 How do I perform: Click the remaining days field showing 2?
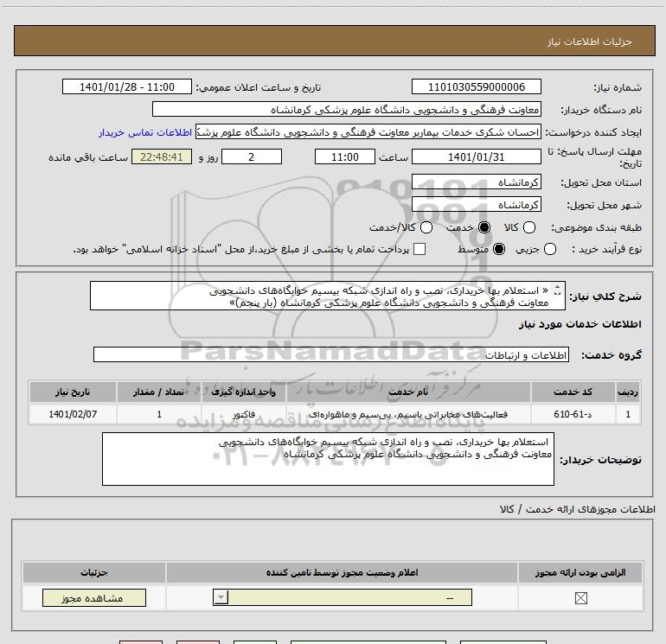pyautogui.click(x=252, y=156)
